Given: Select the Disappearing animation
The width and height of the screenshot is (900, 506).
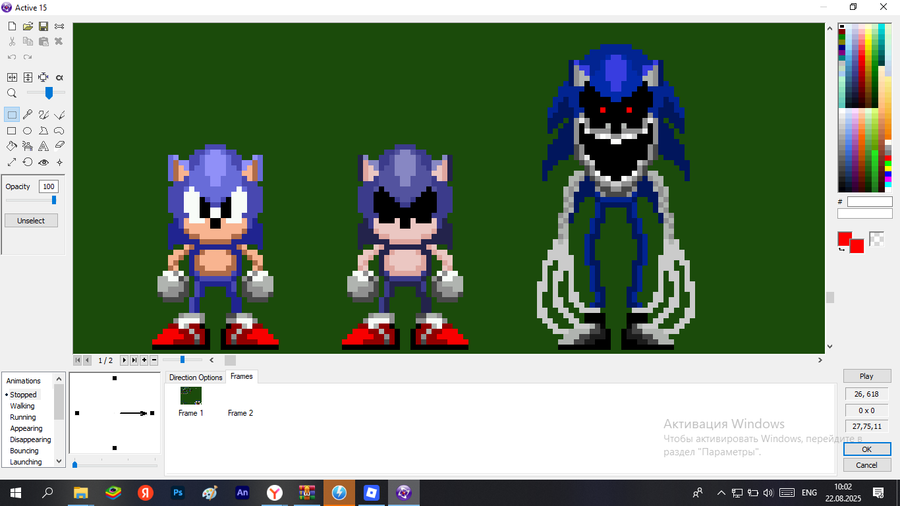Looking at the screenshot, I should click(30, 439).
